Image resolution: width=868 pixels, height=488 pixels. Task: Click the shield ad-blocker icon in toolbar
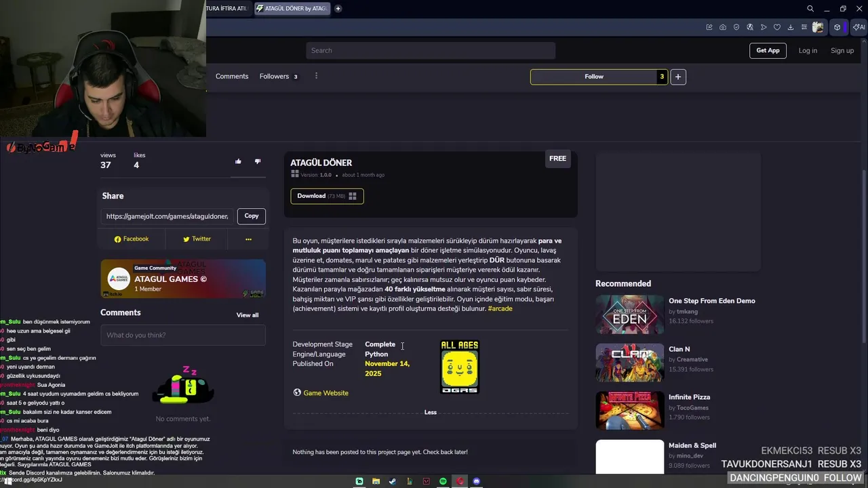click(736, 27)
